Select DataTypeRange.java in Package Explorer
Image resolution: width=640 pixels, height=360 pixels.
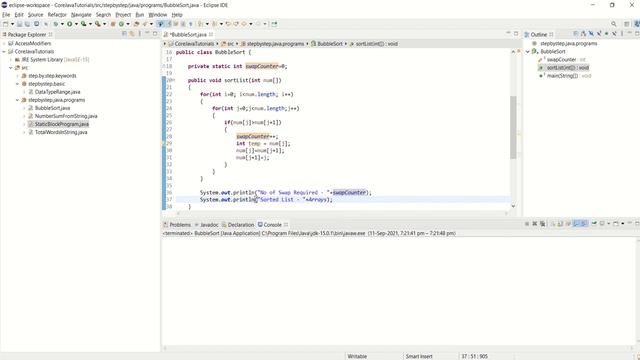[58, 92]
